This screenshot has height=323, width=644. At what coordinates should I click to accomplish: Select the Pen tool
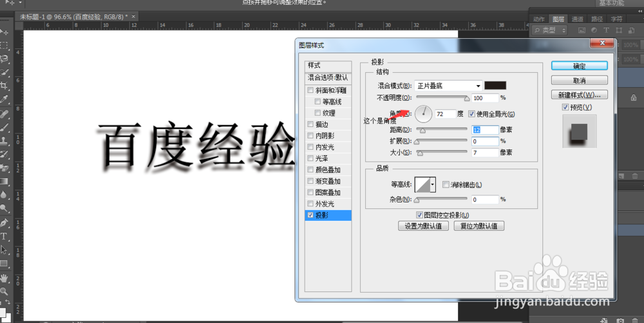click(4, 222)
